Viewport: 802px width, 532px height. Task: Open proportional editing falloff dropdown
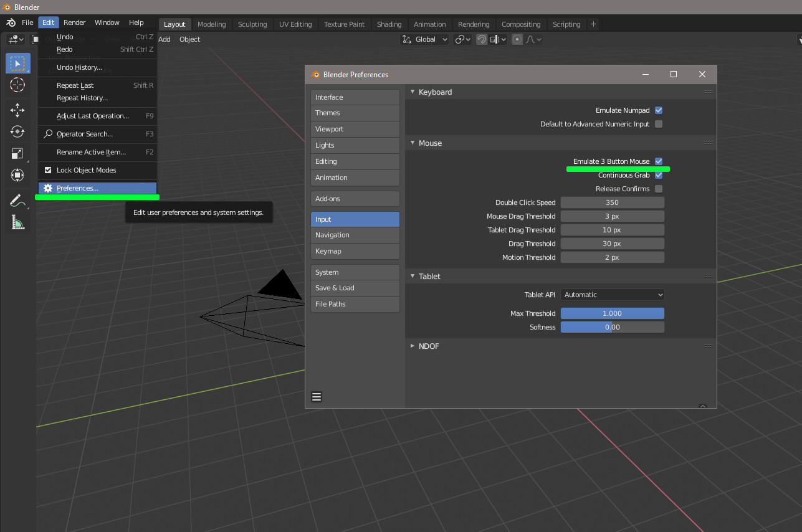[533, 39]
